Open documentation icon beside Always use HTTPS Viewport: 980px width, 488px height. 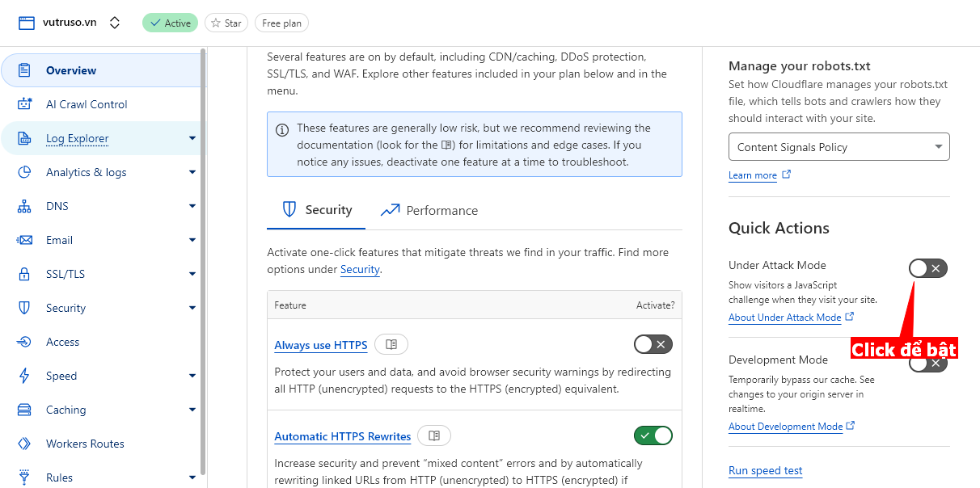[x=391, y=345]
